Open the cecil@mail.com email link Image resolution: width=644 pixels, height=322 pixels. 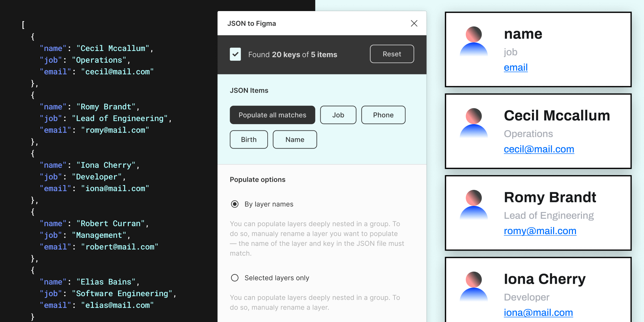click(x=539, y=149)
